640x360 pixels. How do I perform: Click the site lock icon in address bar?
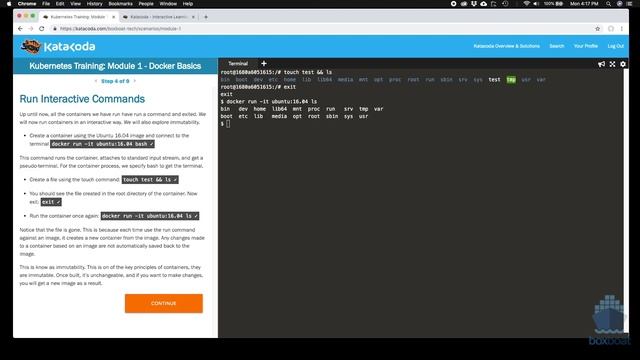tap(54, 29)
